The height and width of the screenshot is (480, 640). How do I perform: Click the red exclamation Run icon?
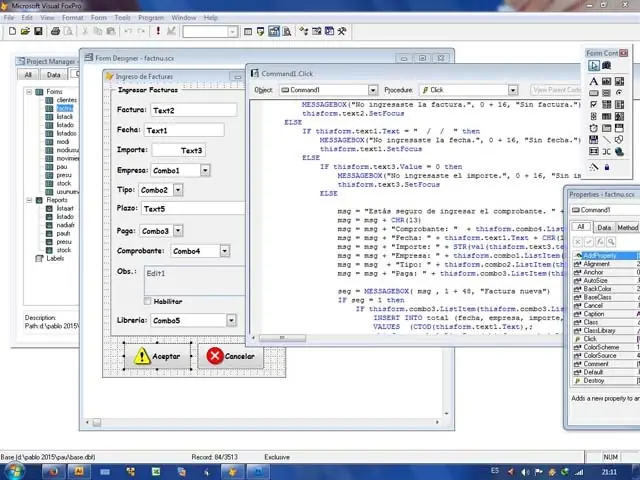(x=158, y=31)
